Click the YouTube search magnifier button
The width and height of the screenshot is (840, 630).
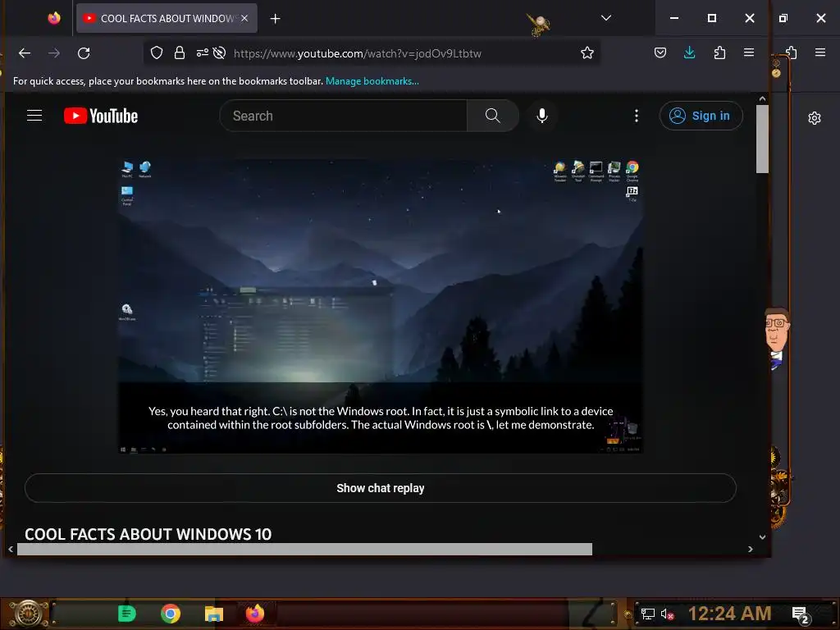point(492,116)
